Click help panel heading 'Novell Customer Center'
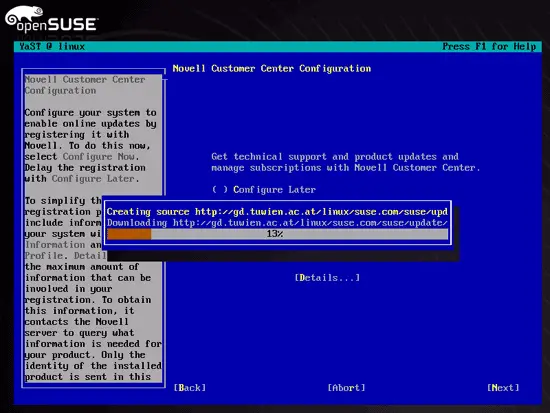Image resolution: width=550 pixels, height=413 pixels. (x=85, y=80)
